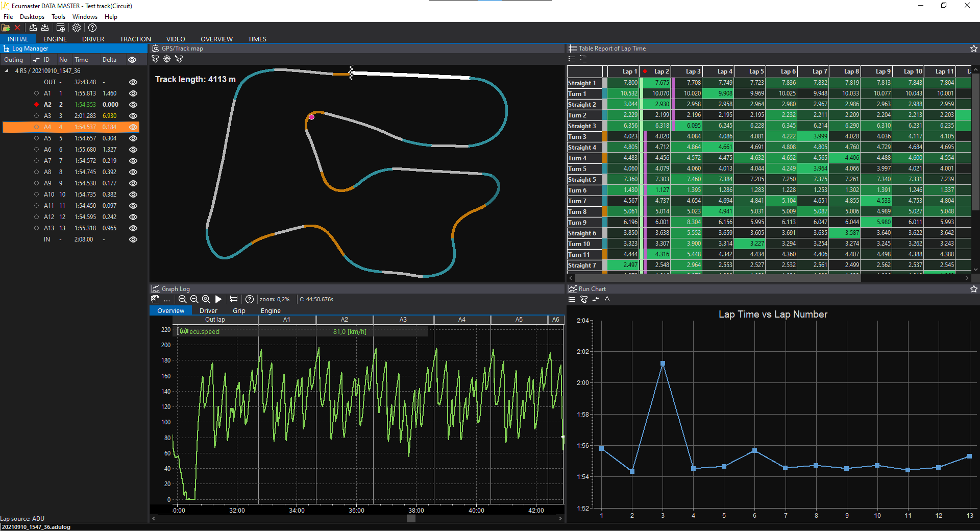Click the Lap 5 column header
Image resolution: width=980 pixels, height=531 pixels.
click(x=756, y=71)
